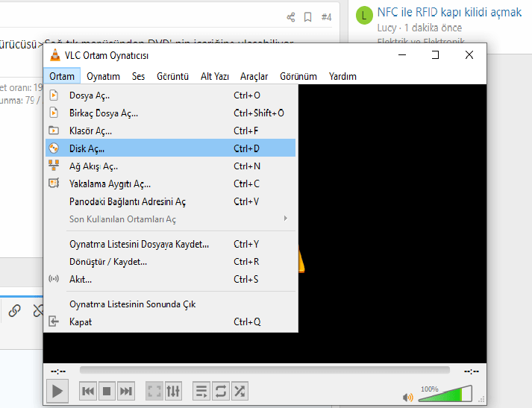Click the Play button in VLC
Screen dimensions: 532x408
tap(57, 391)
